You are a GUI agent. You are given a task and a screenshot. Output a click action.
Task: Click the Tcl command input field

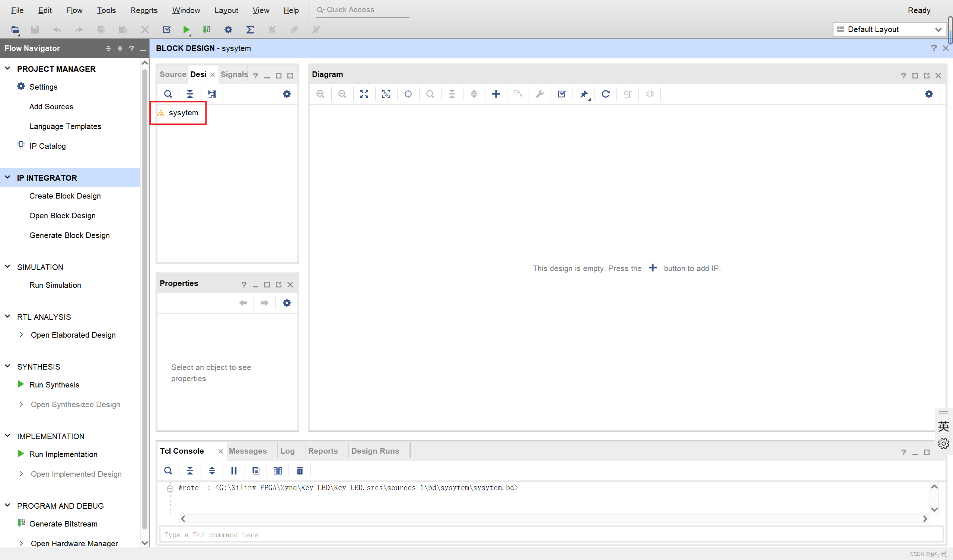(550, 535)
